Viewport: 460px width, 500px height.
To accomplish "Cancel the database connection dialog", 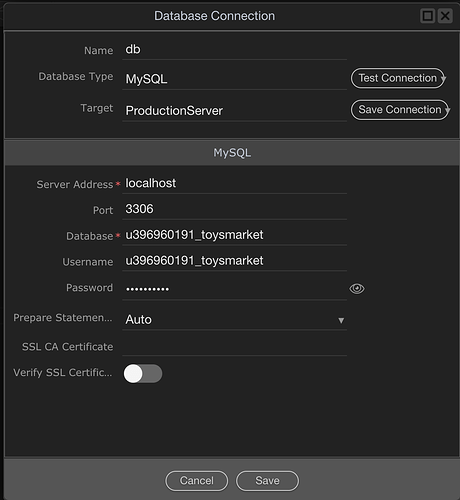I will 197,481.
